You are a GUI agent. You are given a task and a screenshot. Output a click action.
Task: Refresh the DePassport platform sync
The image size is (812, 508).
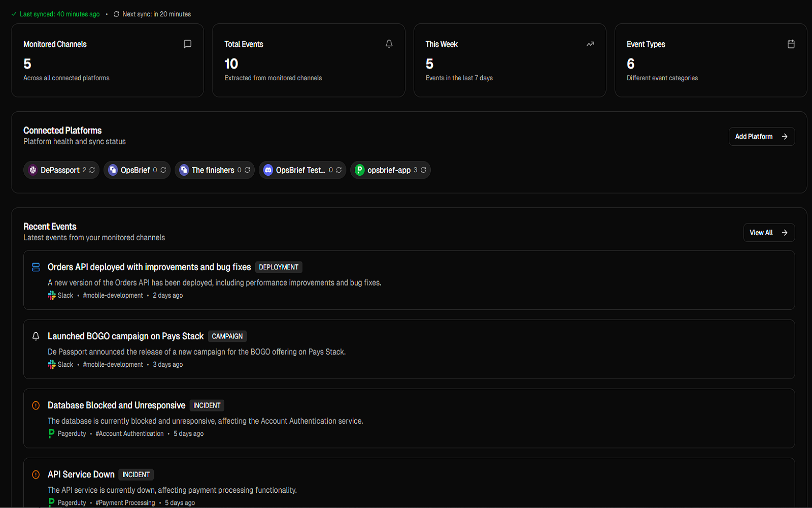[92, 170]
